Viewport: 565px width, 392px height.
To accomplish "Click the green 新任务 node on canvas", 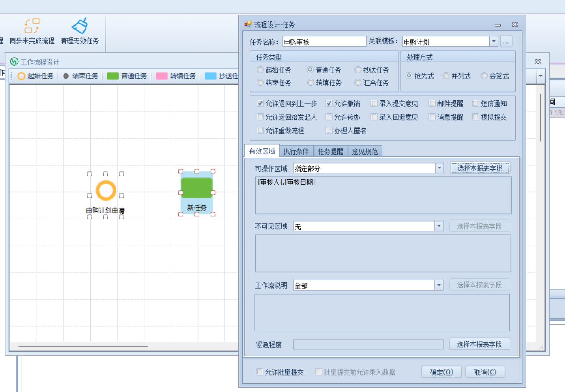I will pyautogui.click(x=197, y=188).
